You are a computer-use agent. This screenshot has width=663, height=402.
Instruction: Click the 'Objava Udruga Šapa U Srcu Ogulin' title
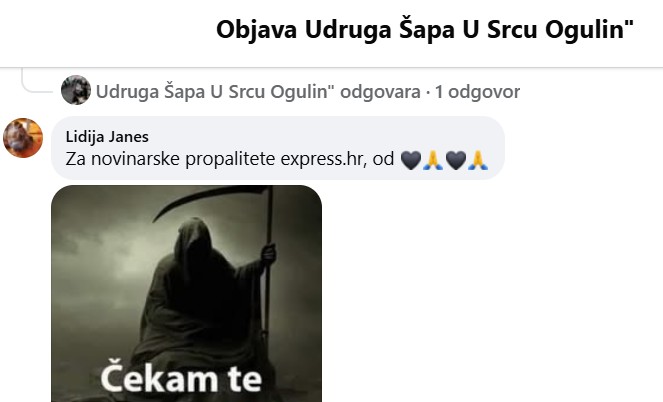[425, 30]
